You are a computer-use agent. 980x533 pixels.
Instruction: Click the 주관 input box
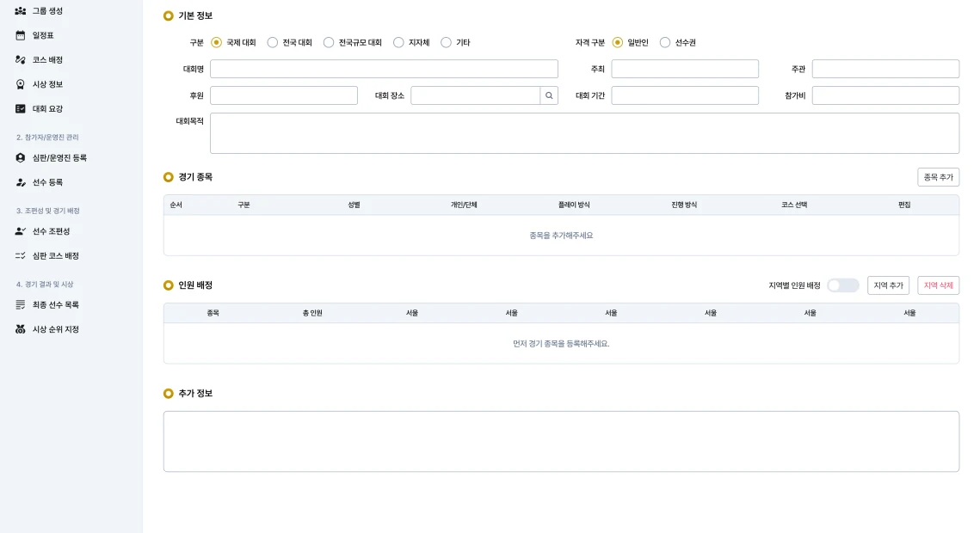[x=885, y=69]
